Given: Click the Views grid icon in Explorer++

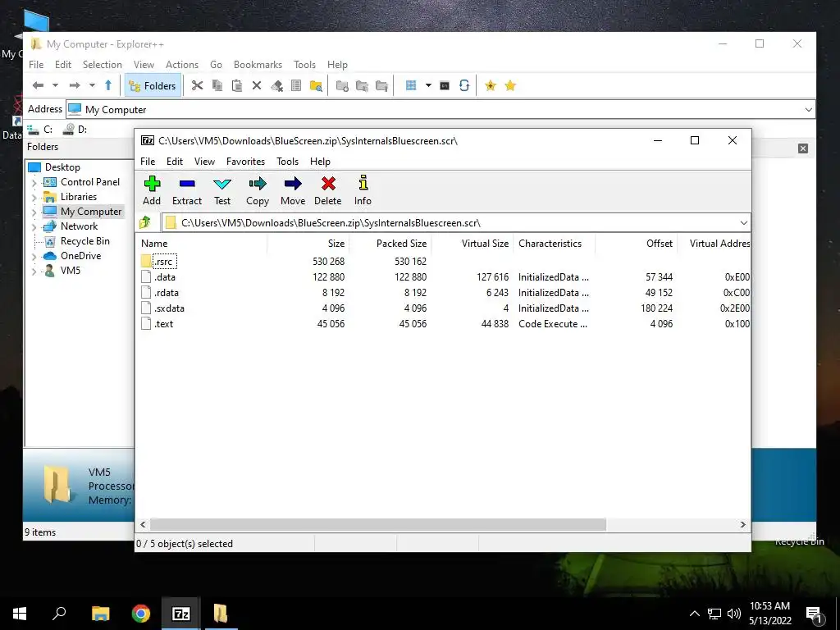Looking at the screenshot, I should [x=411, y=85].
